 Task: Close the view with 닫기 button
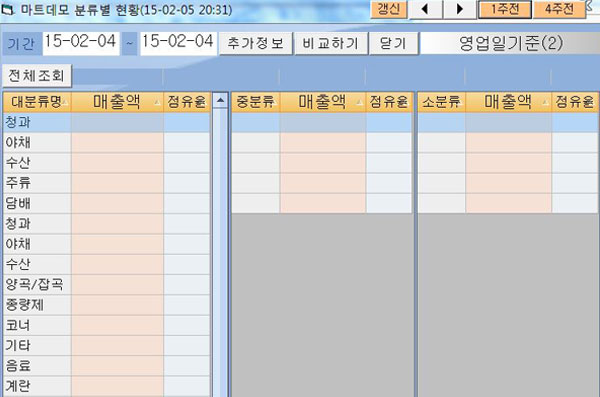pos(393,43)
